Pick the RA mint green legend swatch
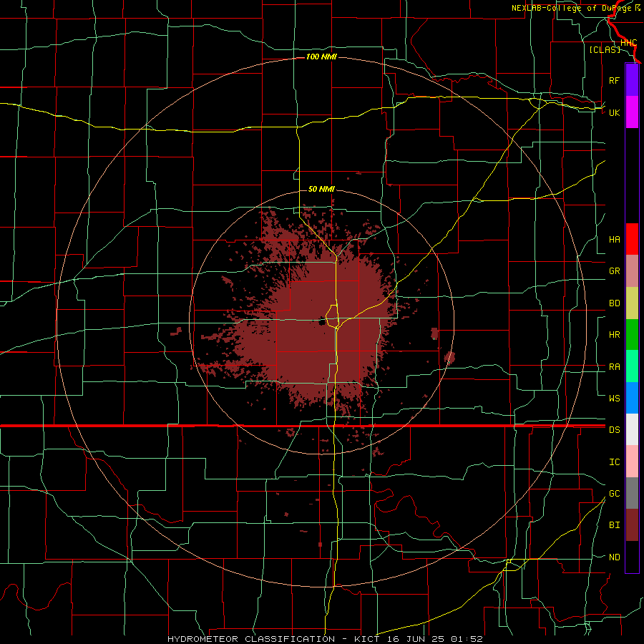Viewport: 644px width, 644px height. coord(632,366)
